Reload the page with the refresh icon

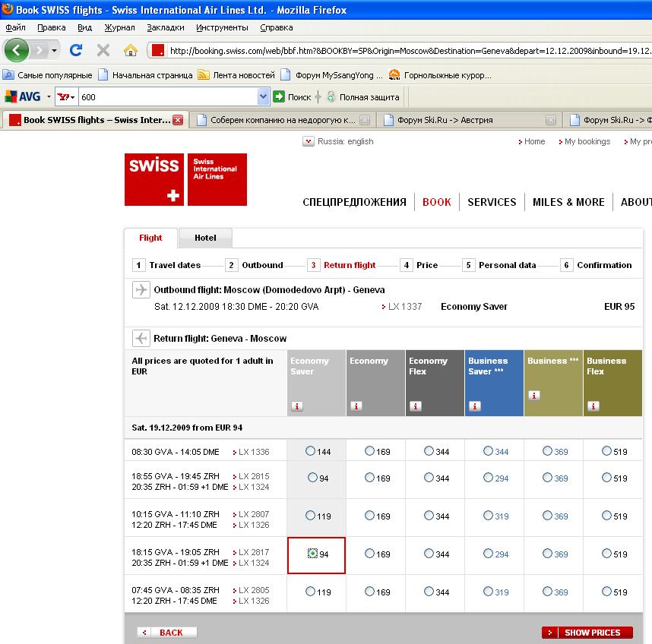(76, 50)
